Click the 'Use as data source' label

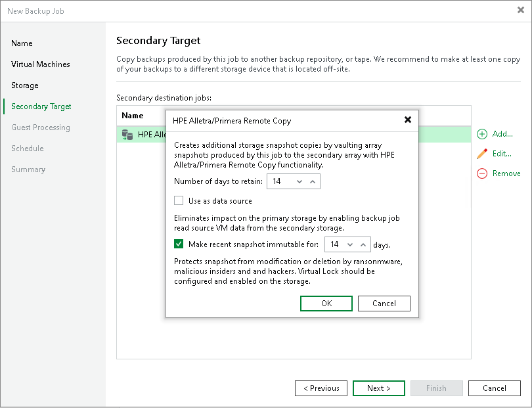(220, 201)
